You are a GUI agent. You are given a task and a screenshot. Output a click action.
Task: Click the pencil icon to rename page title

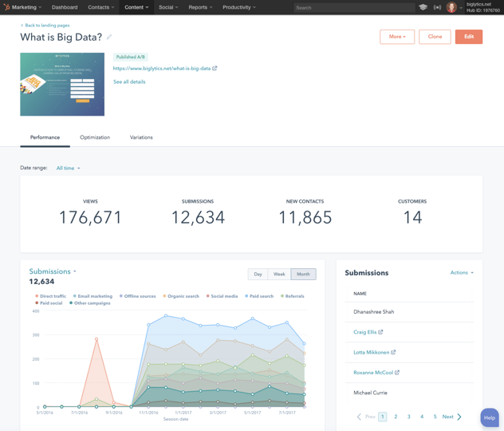[109, 38]
